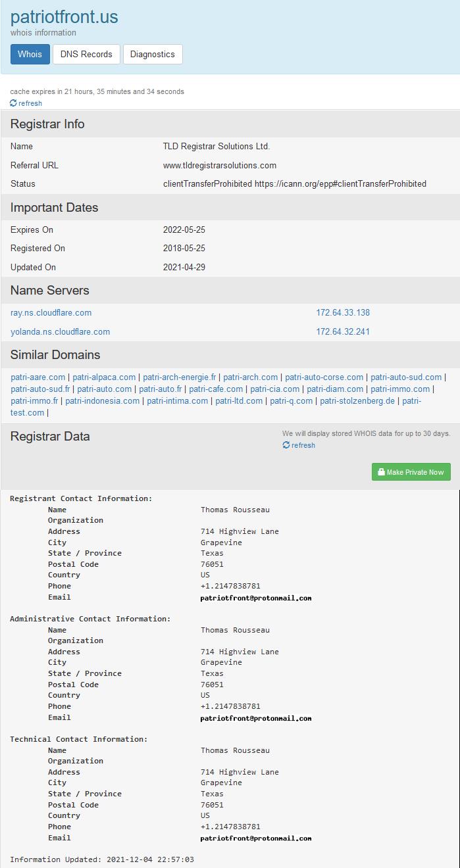Click referral URL www.tldregistrarsolutions.com
This screenshot has width=460, height=868.
[220, 166]
